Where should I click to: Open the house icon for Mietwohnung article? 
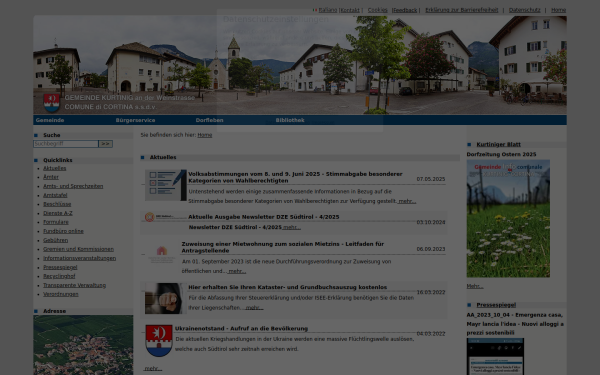pyautogui.click(x=161, y=254)
